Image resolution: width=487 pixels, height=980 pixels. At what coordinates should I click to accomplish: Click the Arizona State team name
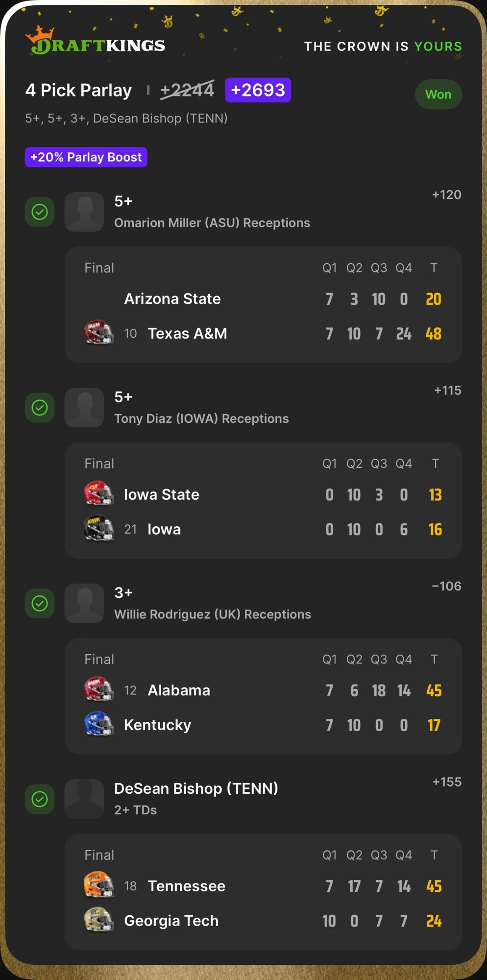pyautogui.click(x=172, y=298)
